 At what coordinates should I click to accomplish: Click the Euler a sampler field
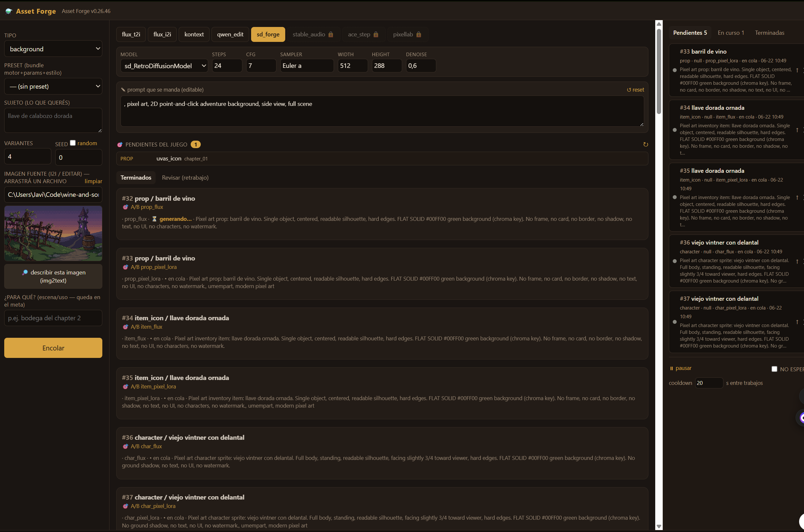(307, 66)
